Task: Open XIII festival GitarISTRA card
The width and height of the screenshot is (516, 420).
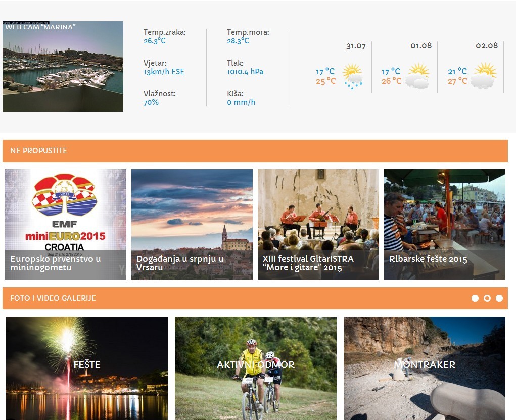Action: pyautogui.click(x=318, y=225)
